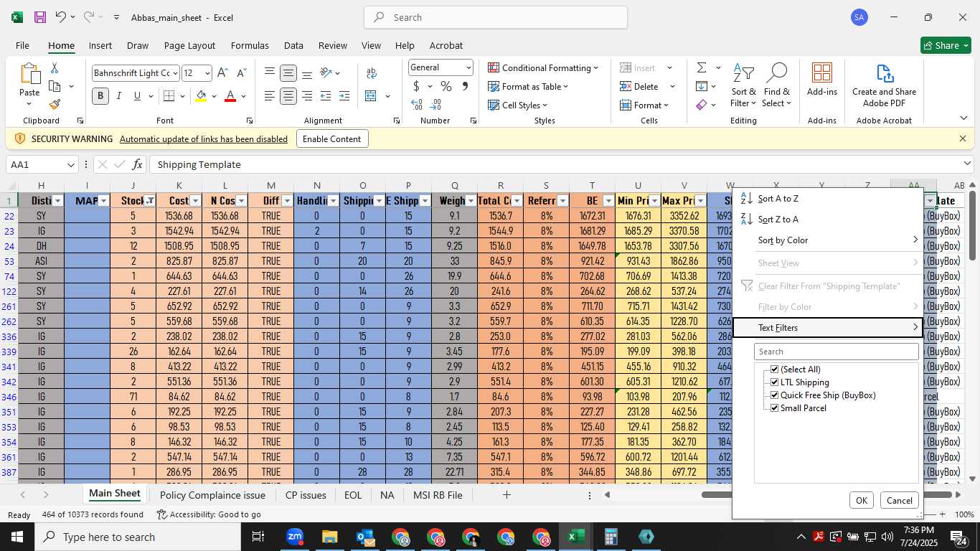Uncheck LTL Shipping filter option
980x551 pixels.
(x=774, y=382)
